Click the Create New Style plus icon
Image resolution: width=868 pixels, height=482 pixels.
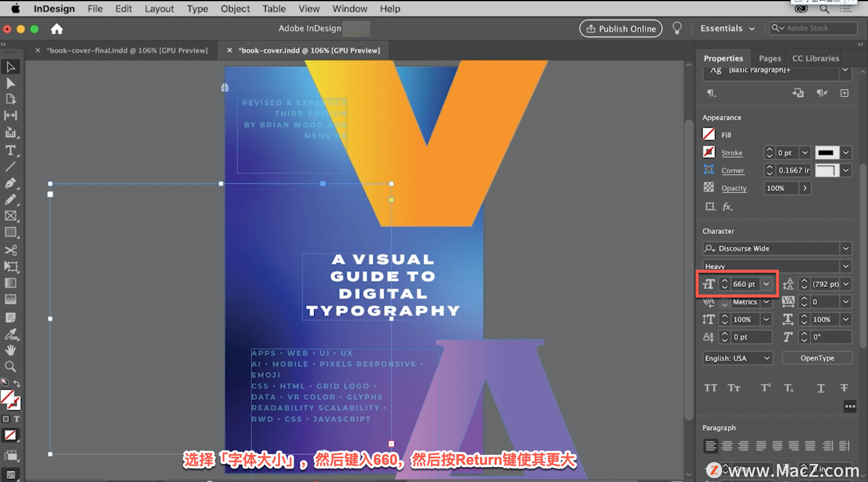pos(844,93)
